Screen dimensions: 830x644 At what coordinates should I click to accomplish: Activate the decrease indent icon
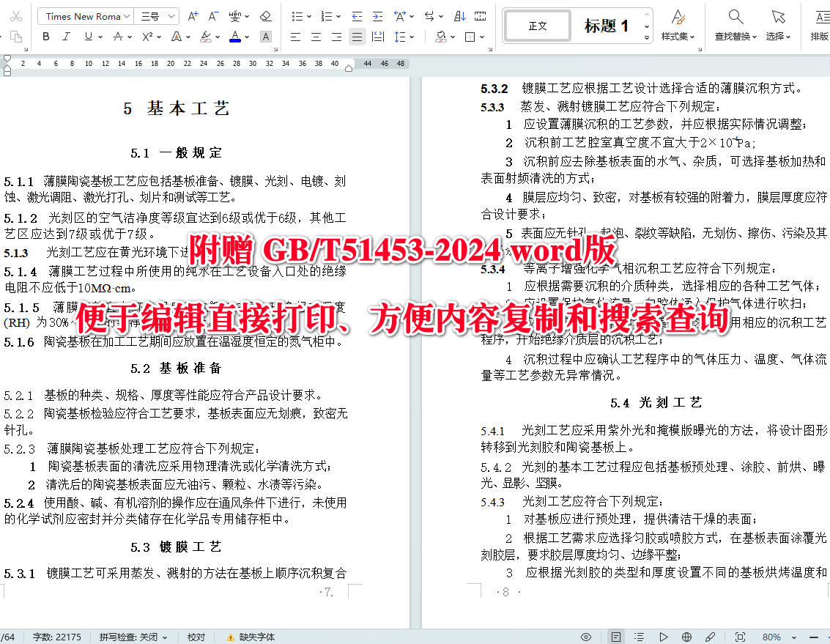pyautogui.click(x=357, y=15)
